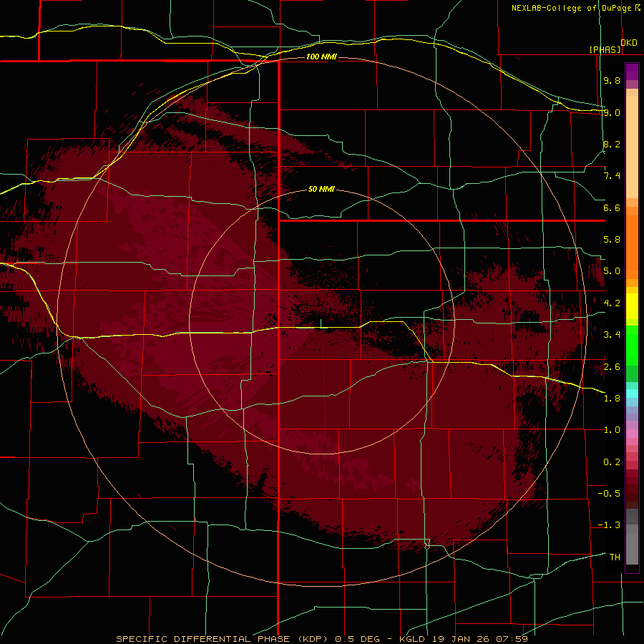Click the 9.0 value on color scale

click(x=612, y=112)
